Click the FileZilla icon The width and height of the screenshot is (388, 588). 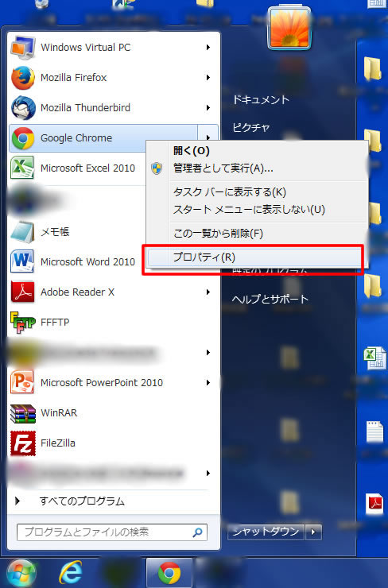pos(23,443)
